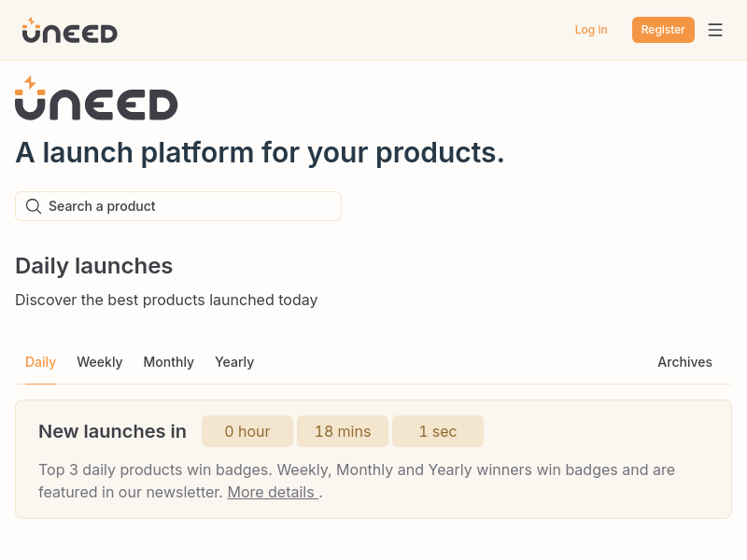Focus the Search a product field
The height and width of the screenshot is (560, 747).
point(178,206)
